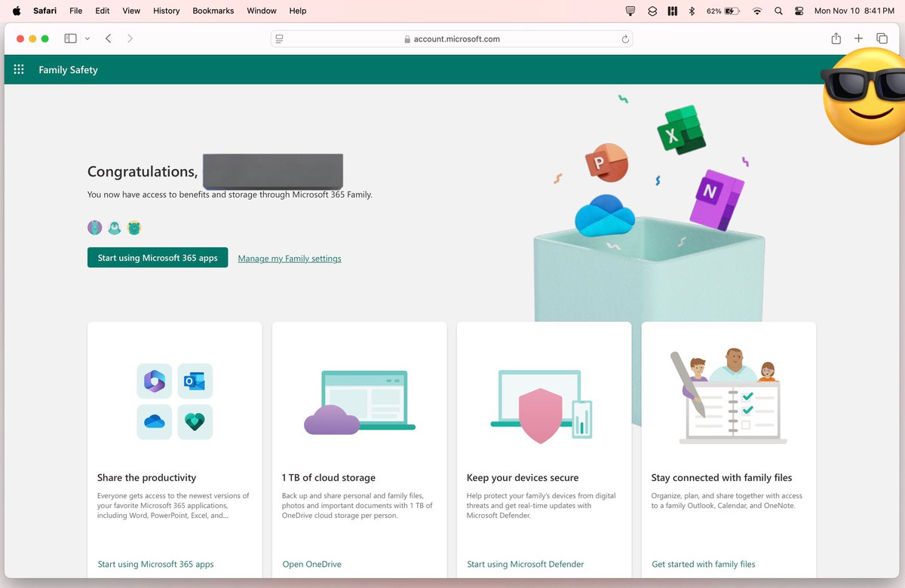Click the date and time in menu bar
Screen dimensions: 905x588
(854, 11)
